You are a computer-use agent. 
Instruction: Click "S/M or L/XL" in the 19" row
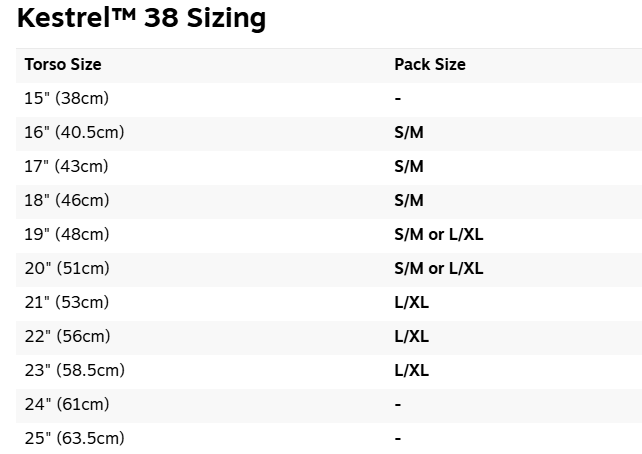pyautogui.click(x=438, y=235)
